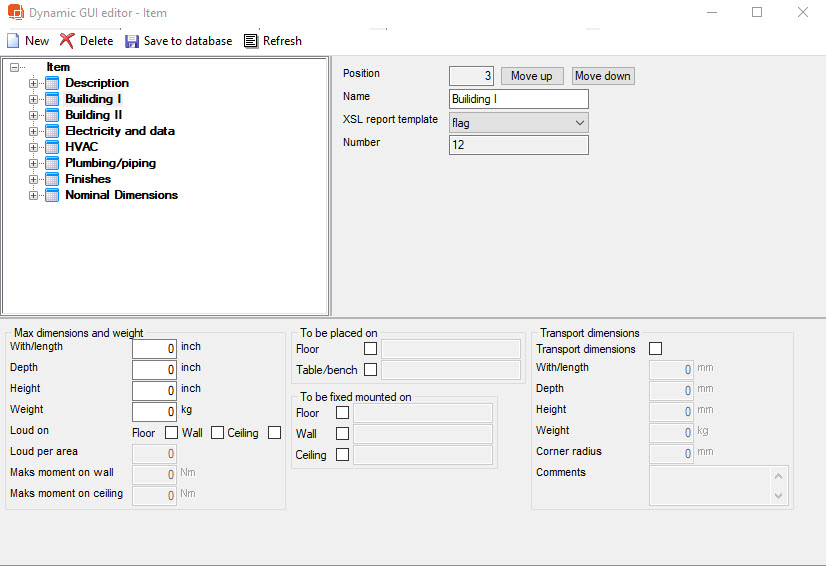Viewport: 826px width, 566px height.
Task: Click the HVAC tree node icon
Action: click(53, 147)
